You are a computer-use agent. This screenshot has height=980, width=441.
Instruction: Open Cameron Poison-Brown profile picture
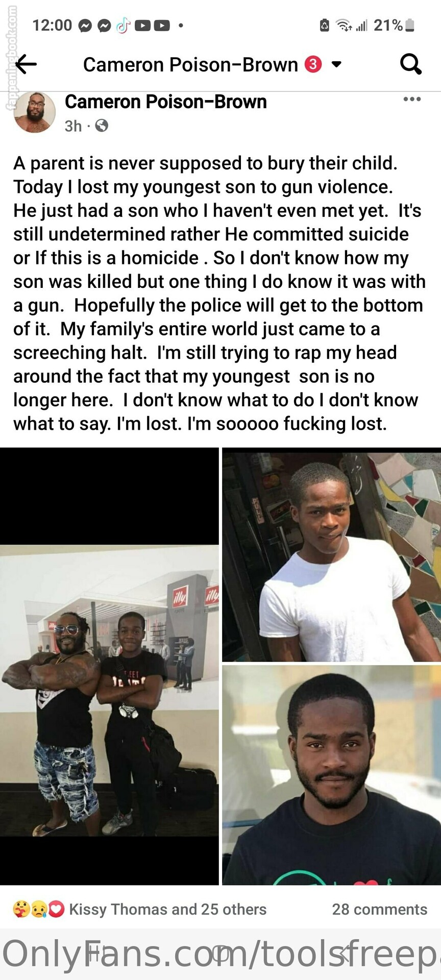point(34,112)
